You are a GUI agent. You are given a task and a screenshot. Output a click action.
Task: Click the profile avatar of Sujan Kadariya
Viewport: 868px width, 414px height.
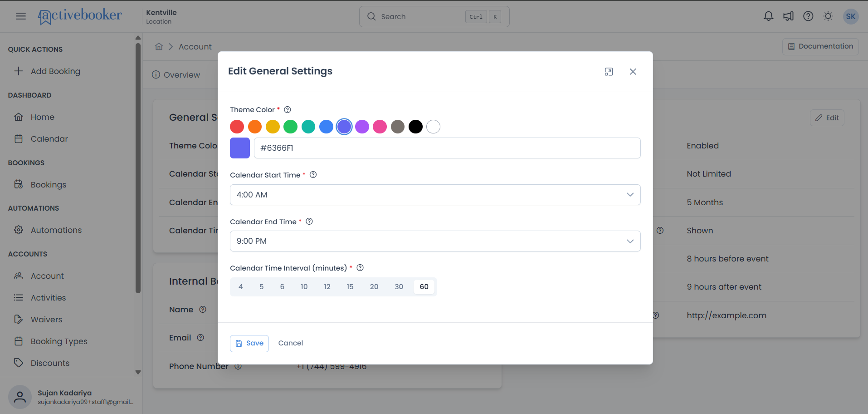click(x=20, y=397)
